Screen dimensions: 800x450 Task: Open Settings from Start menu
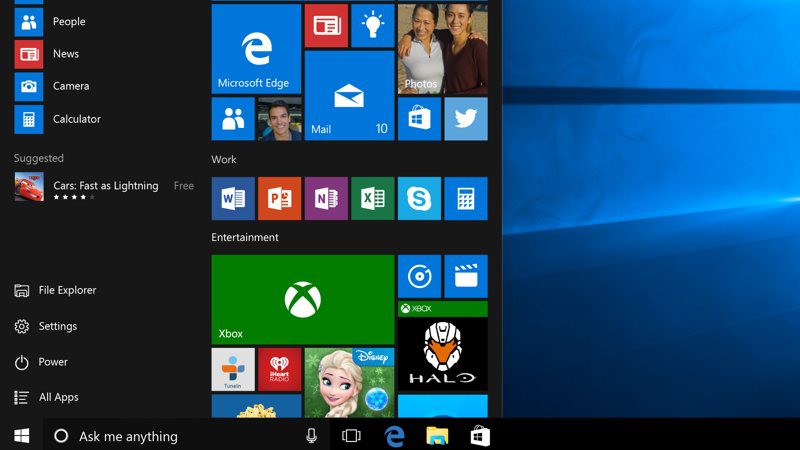pos(46,326)
